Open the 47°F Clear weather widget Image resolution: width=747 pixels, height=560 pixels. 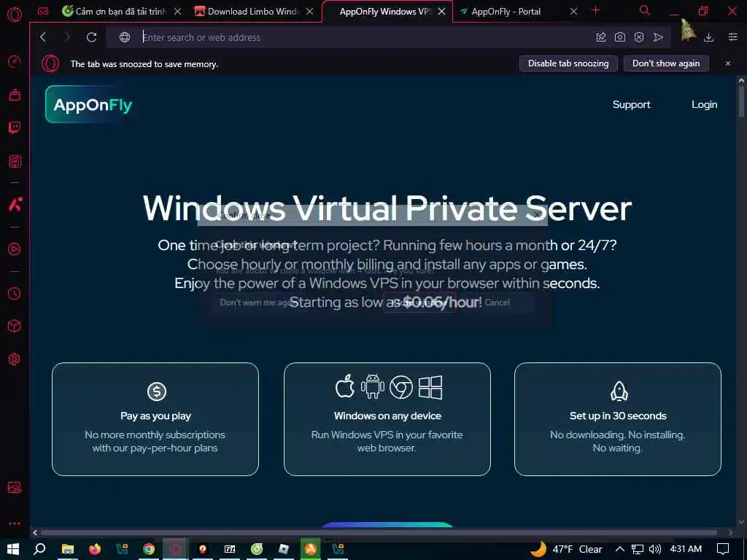pyautogui.click(x=566, y=549)
